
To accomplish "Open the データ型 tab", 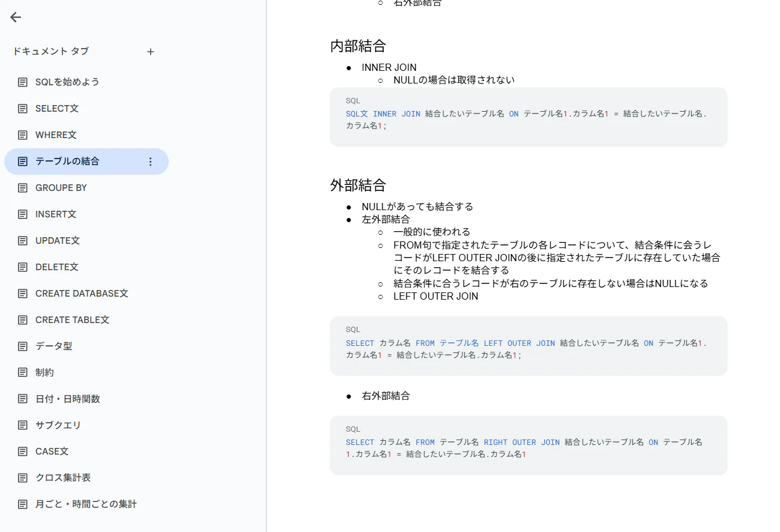I will [86, 346].
